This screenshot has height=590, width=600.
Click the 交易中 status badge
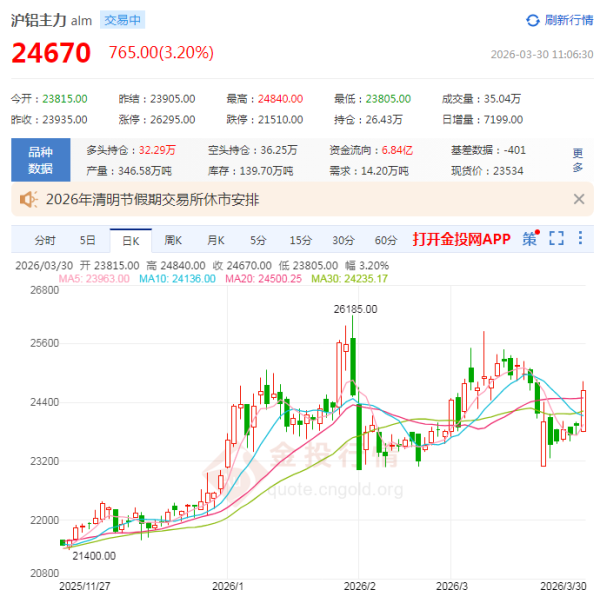tap(122, 20)
